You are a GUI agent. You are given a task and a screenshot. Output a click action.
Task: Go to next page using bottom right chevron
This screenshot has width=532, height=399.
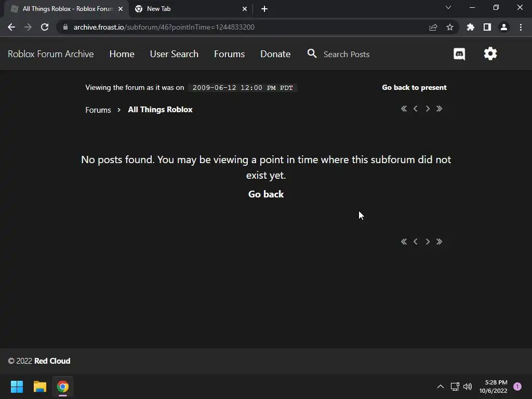coord(428,242)
